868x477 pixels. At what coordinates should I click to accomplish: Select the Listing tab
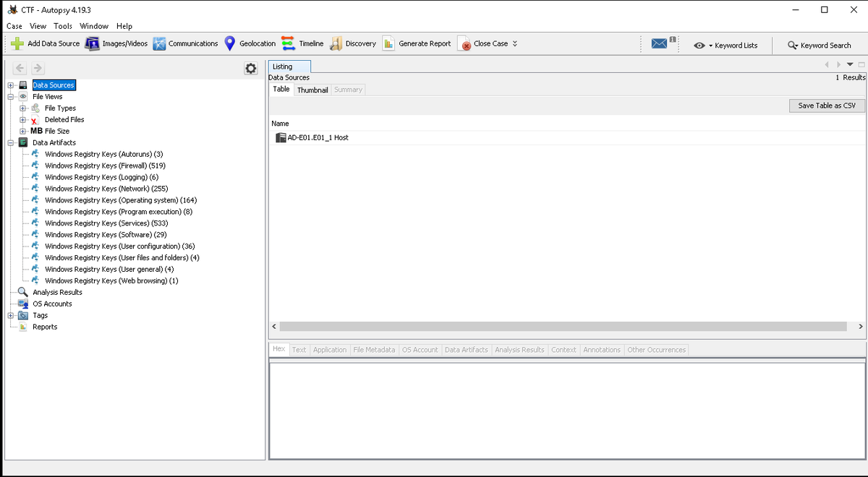point(290,66)
